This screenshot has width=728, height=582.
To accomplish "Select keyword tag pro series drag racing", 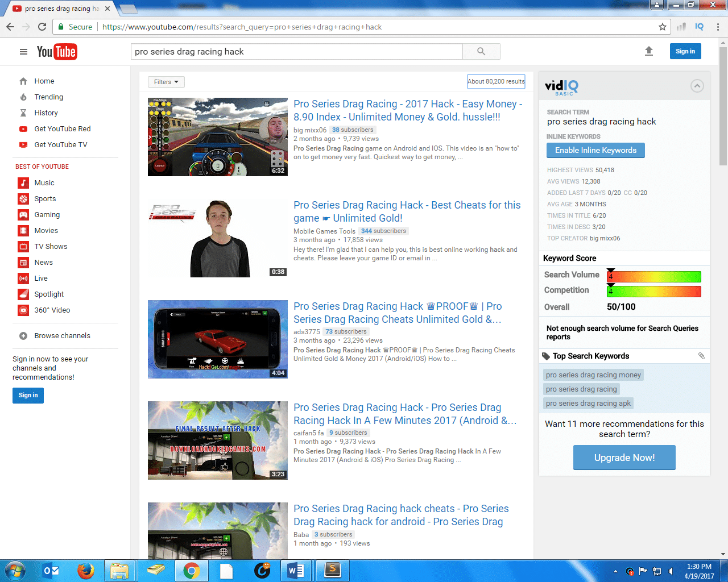I will tap(581, 389).
